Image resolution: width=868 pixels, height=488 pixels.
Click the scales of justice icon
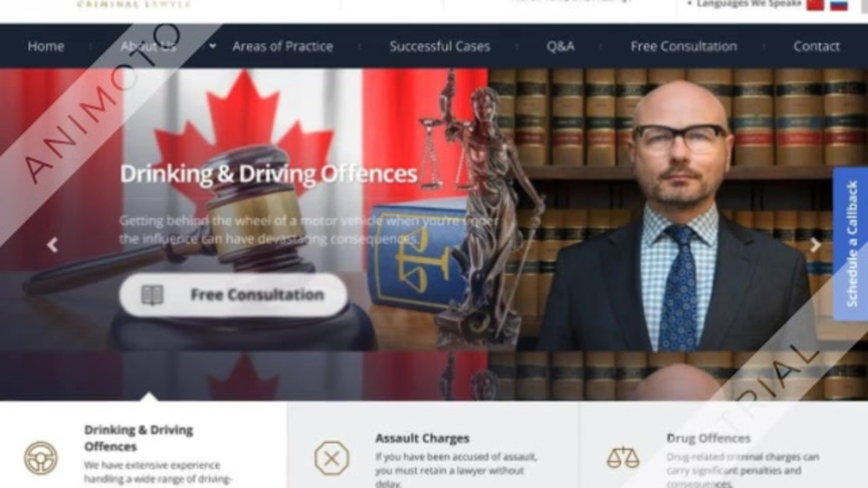(623, 457)
